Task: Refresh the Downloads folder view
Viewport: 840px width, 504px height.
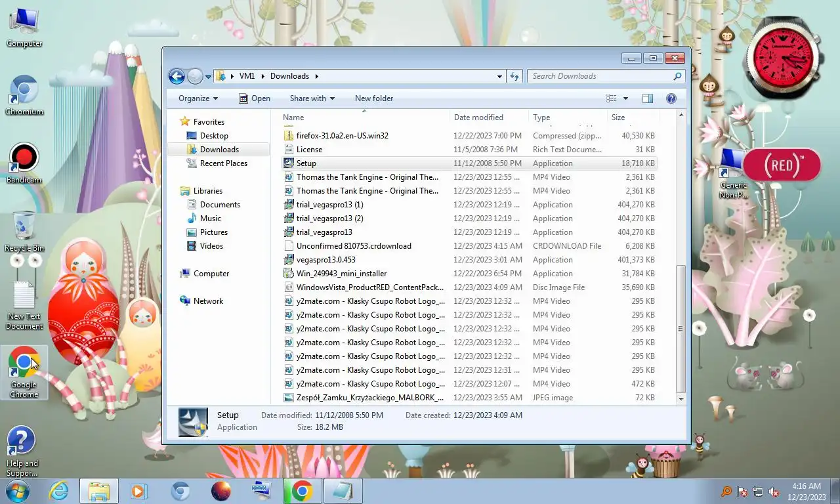Action: [x=514, y=76]
